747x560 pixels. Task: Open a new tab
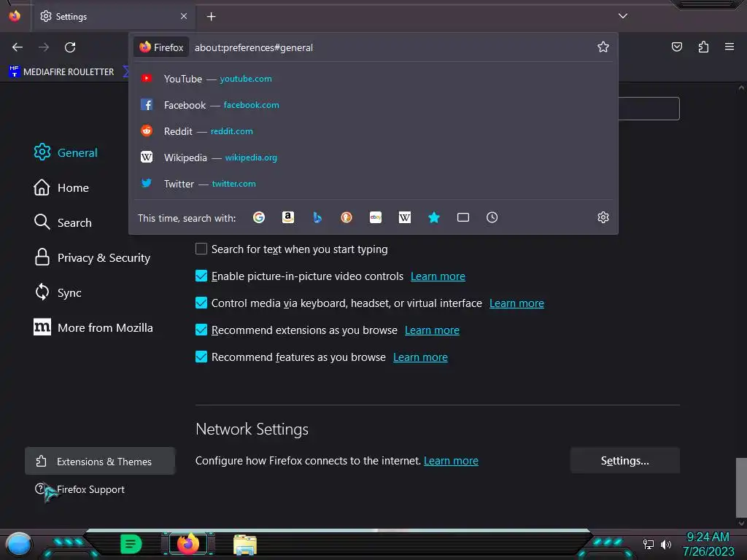[211, 17]
